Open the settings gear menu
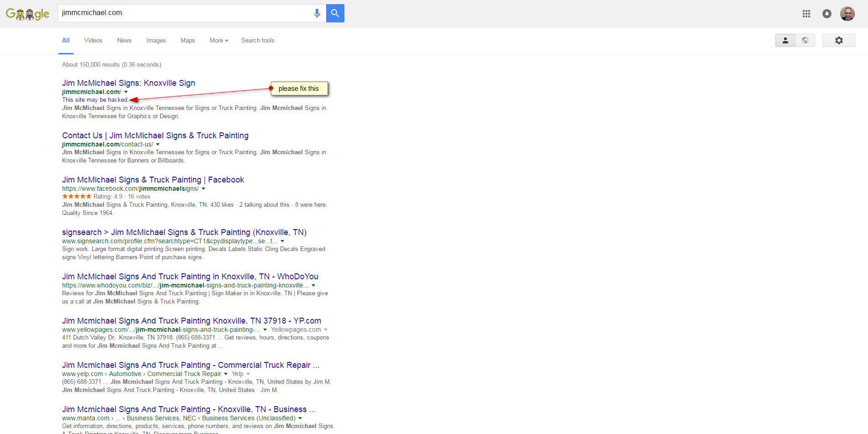868x434 pixels. (839, 41)
